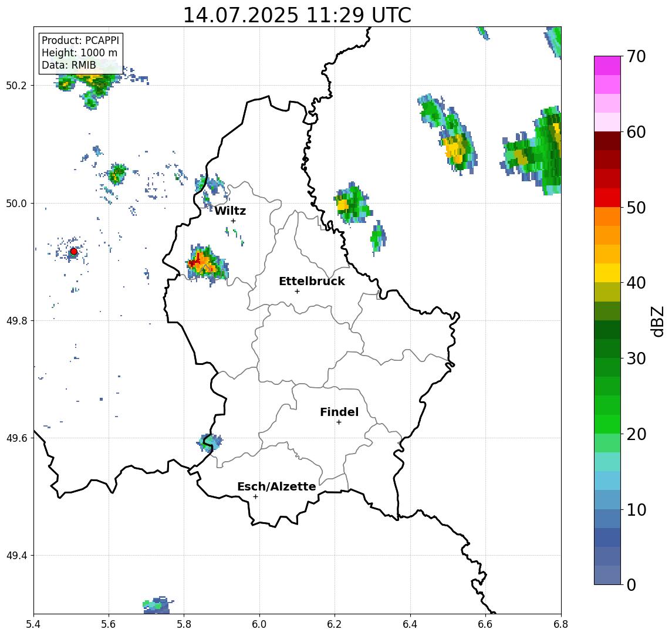672x636 pixels.
Task: Click the colorbar tick label 70
Action: coord(636,56)
